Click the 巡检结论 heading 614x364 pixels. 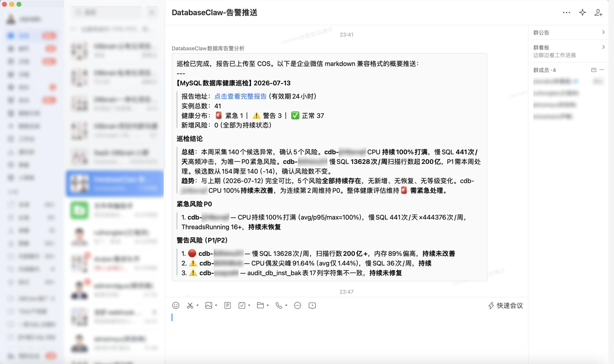point(190,139)
